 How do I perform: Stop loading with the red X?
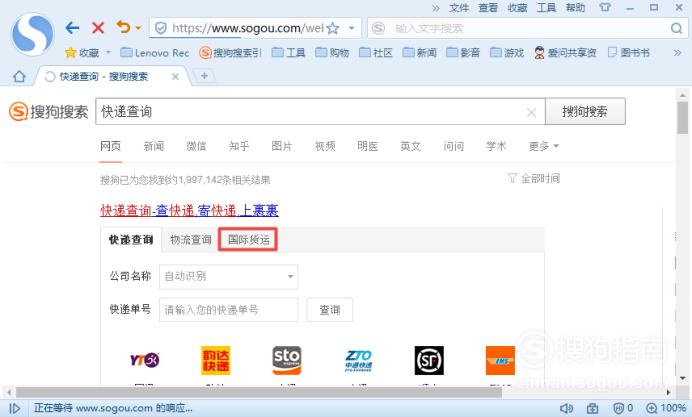click(98, 28)
